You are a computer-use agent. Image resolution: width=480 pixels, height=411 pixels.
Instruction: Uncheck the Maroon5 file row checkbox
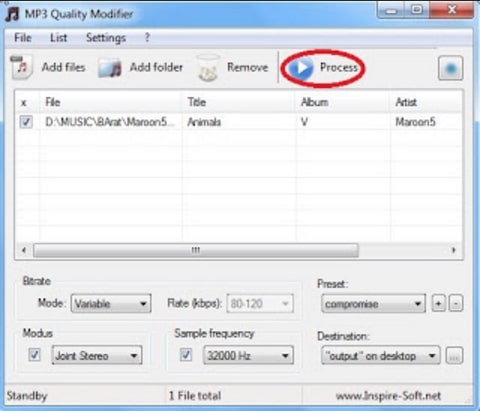(x=26, y=122)
